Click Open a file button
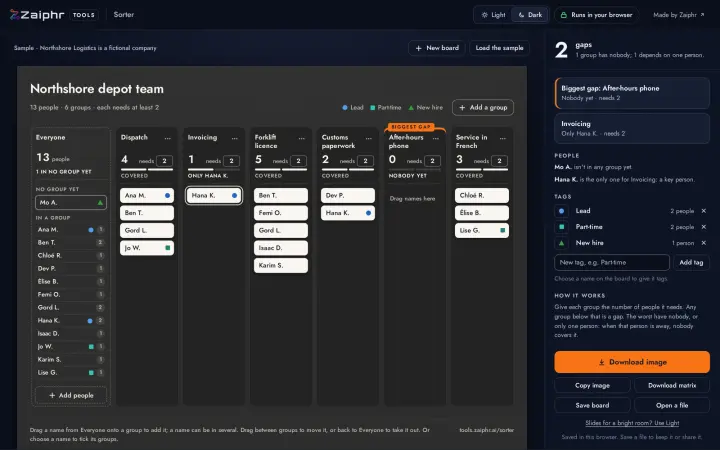The image size is (720, 450). (672, 405)
